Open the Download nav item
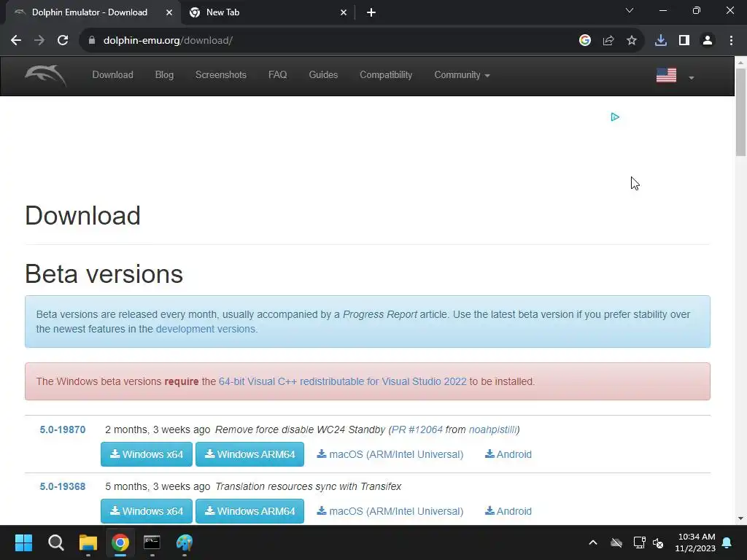 pos(113,75)
